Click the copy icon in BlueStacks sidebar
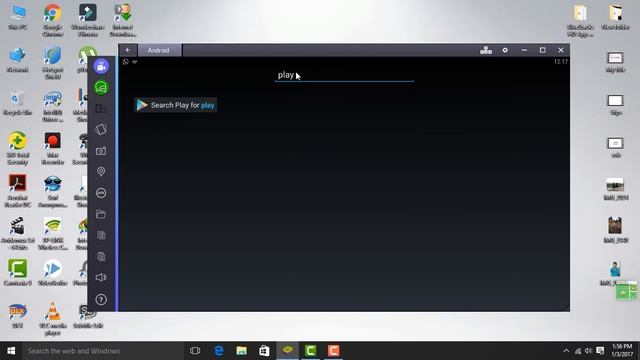Screen dimensions: 640x360 click(x=101, y=235)
